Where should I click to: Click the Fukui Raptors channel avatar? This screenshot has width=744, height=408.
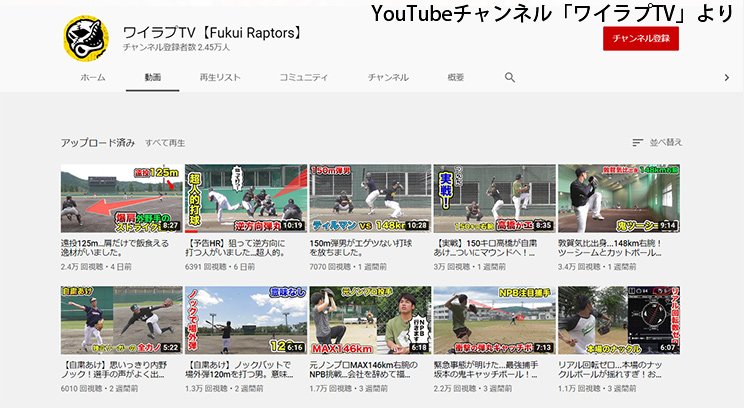click(x=86, y=39)
